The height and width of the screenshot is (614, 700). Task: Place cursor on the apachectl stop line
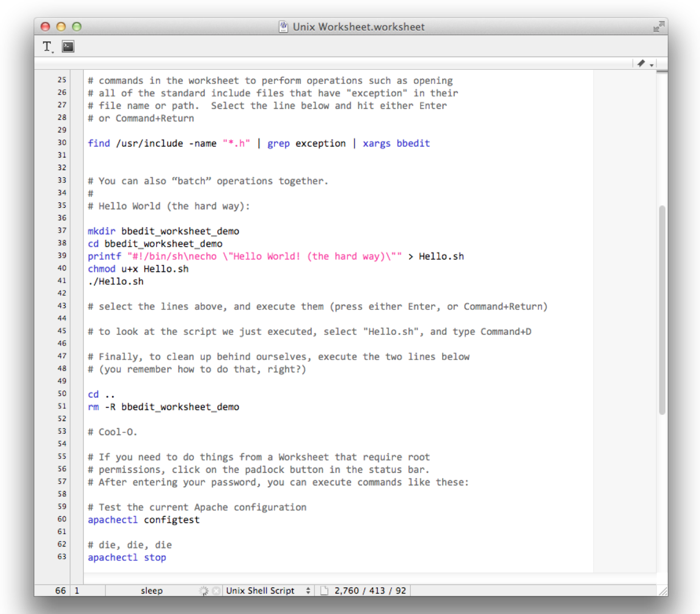[x=127, y=557]
